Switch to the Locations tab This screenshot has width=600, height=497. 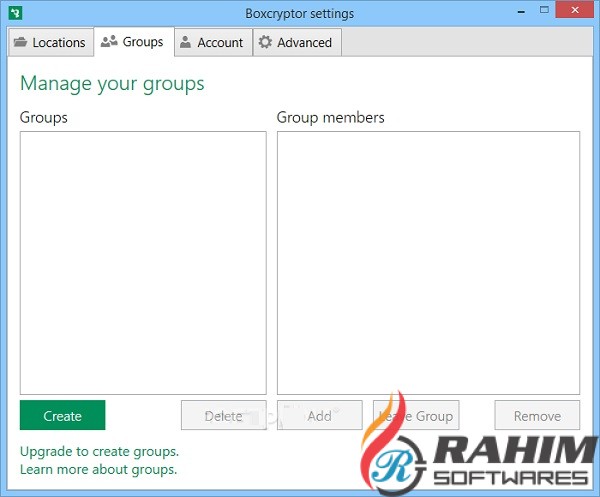(51, 42)
